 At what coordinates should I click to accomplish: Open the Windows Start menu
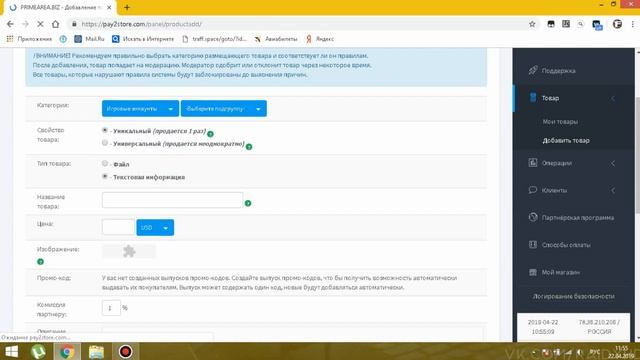click(11, 351)
